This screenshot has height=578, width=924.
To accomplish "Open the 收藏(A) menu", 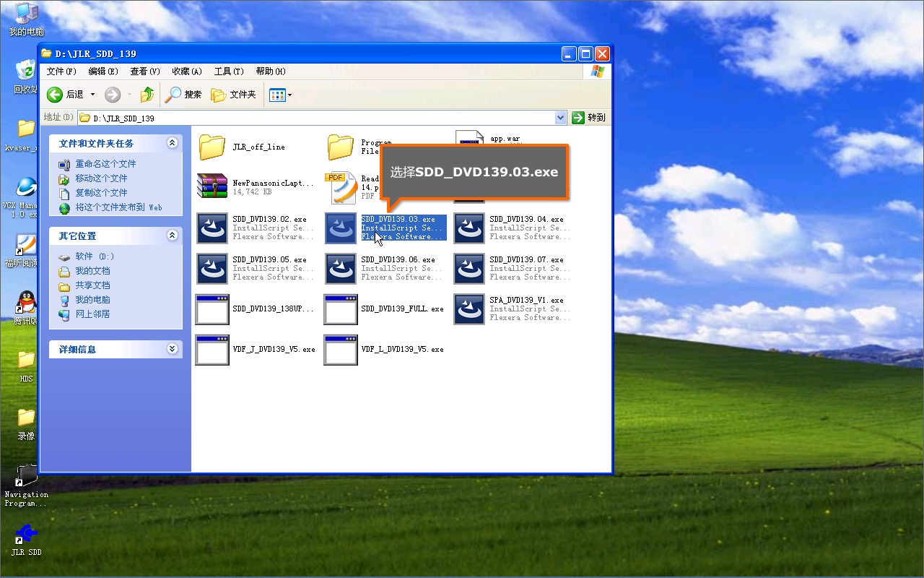I will point(187,71).
